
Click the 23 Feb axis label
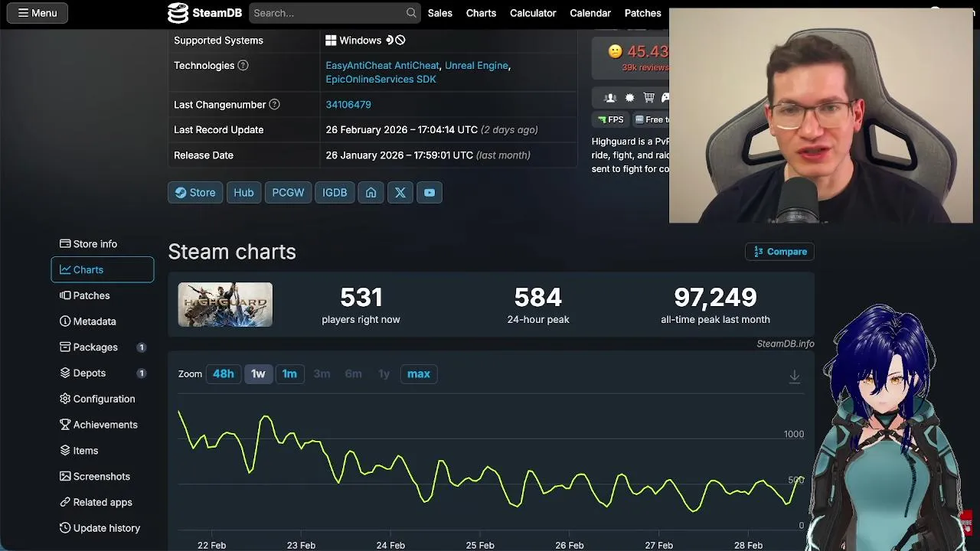pos(301,546)
